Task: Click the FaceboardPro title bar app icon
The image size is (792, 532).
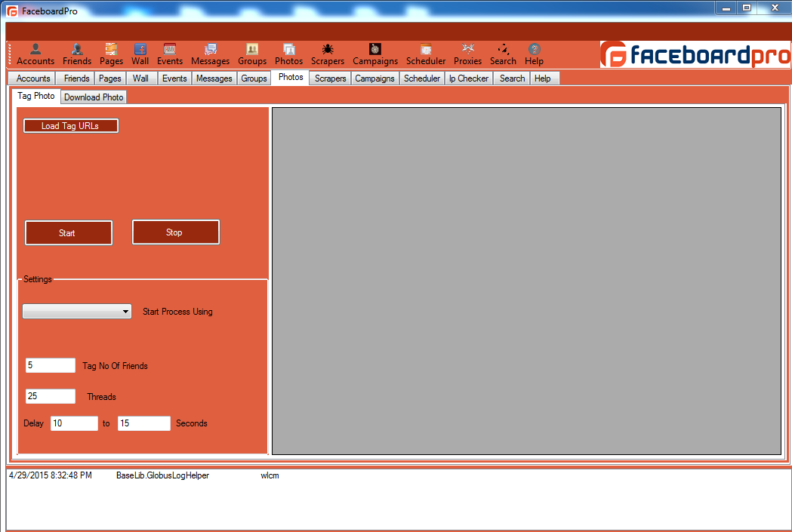Action: click(11, 11)
